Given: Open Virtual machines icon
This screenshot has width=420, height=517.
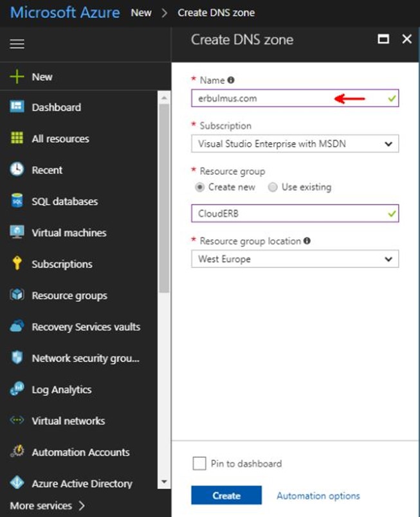Looking at the screenshot, I should point(17,231).
